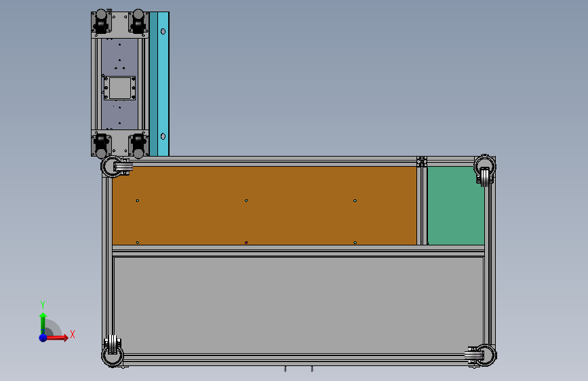Click the red X axis arrow of the triad
Viewport: 588px width, 381px height.
coord(58,338)
